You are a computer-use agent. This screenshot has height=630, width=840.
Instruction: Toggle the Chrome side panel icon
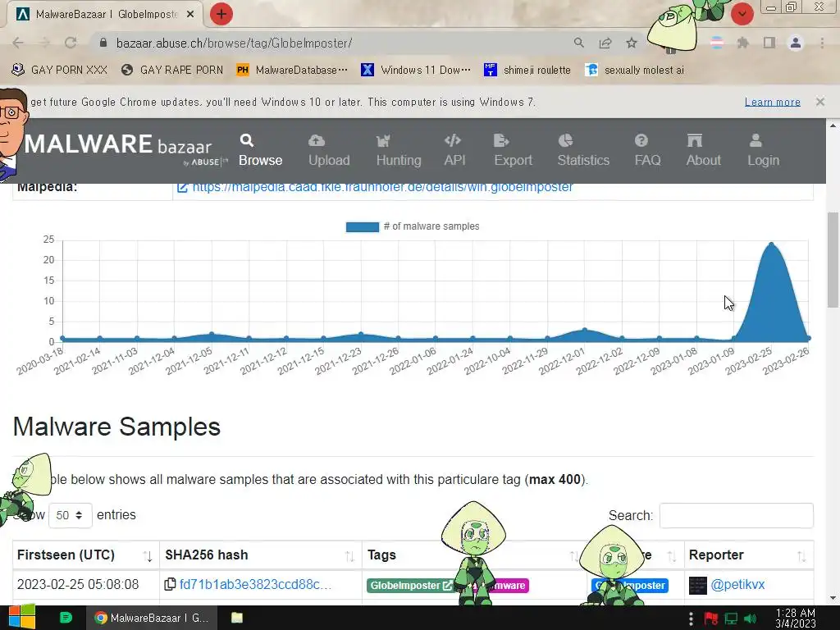[769, 43]
